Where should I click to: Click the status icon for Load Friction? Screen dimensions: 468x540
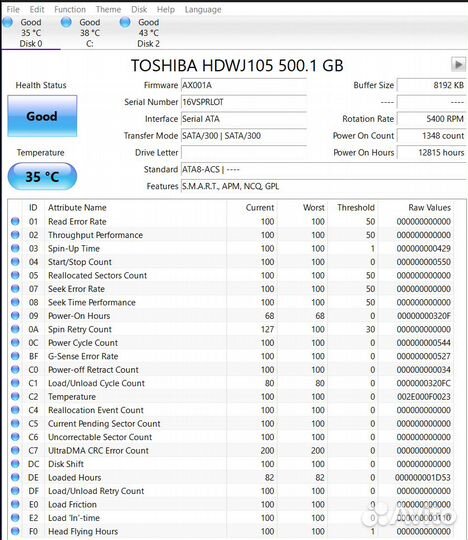pyautogui.click(x=15, y=504)
